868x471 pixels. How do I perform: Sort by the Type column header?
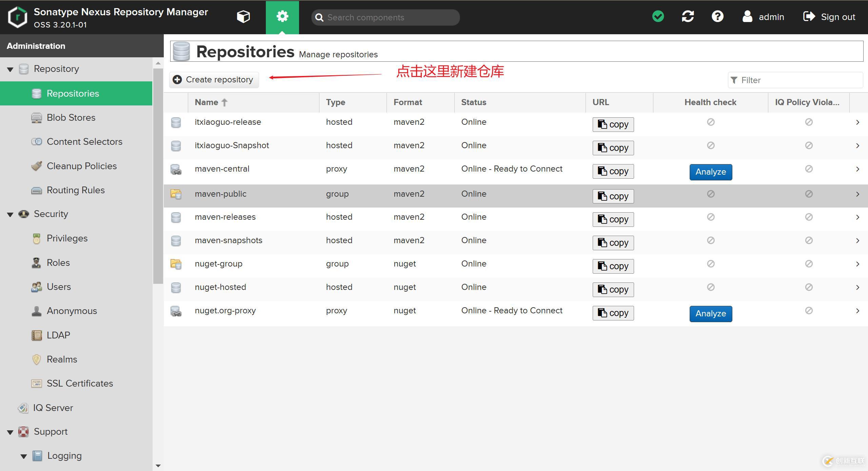[353, 102]
